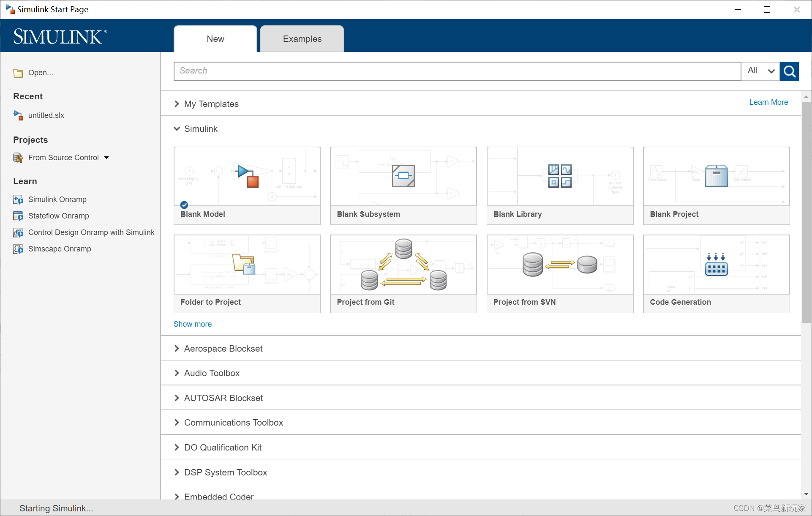Click the vertical scrollbar down arrow

point(806,494)
